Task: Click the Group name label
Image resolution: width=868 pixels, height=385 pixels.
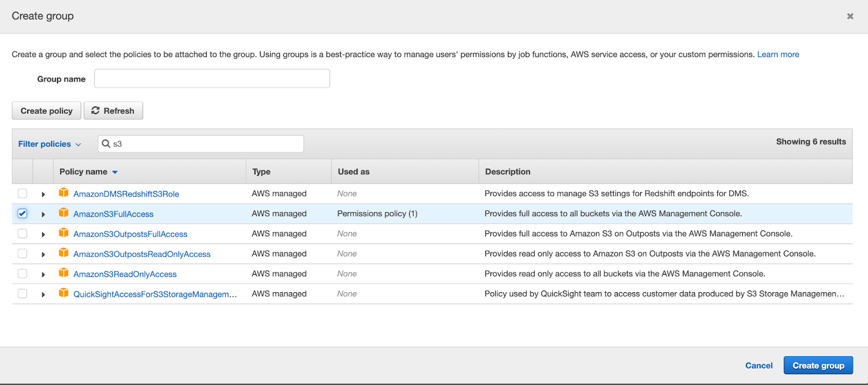Action: pyautogui.click(x=61, y=79)
